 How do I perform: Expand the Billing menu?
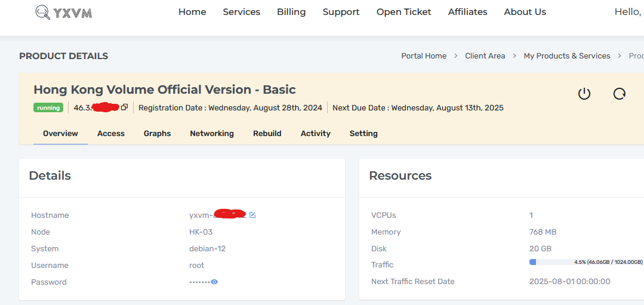point(291,12)
